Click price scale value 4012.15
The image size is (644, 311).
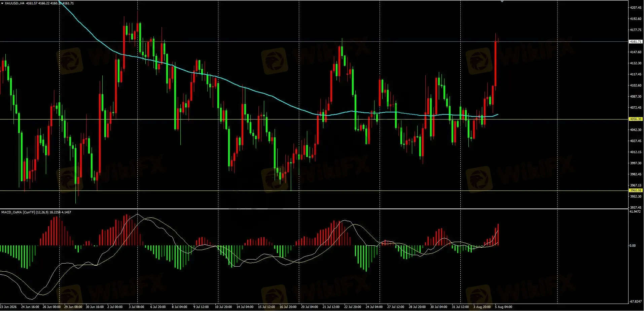(x=636, y=152)
